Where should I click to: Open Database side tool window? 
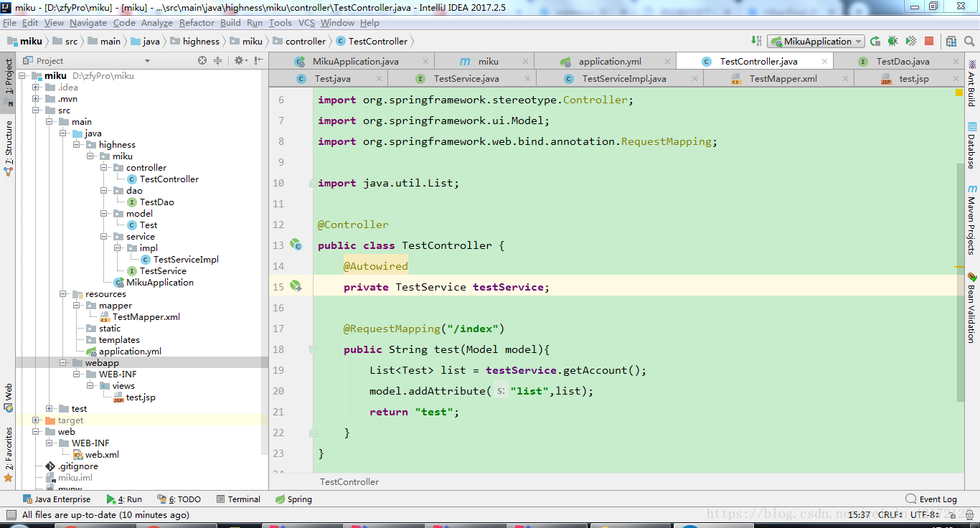pos(972,146)
